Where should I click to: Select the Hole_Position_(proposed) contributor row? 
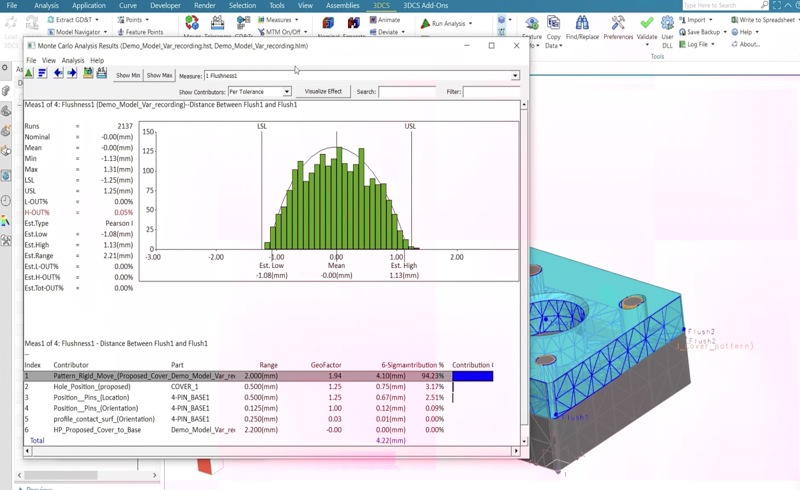coord(259,386)
